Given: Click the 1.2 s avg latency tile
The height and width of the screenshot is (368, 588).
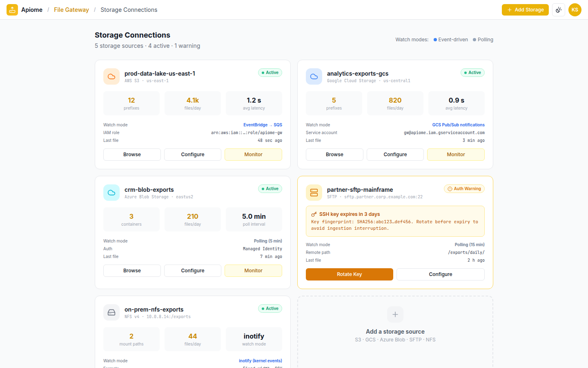Looking at the screenshot, I should 254,103.
